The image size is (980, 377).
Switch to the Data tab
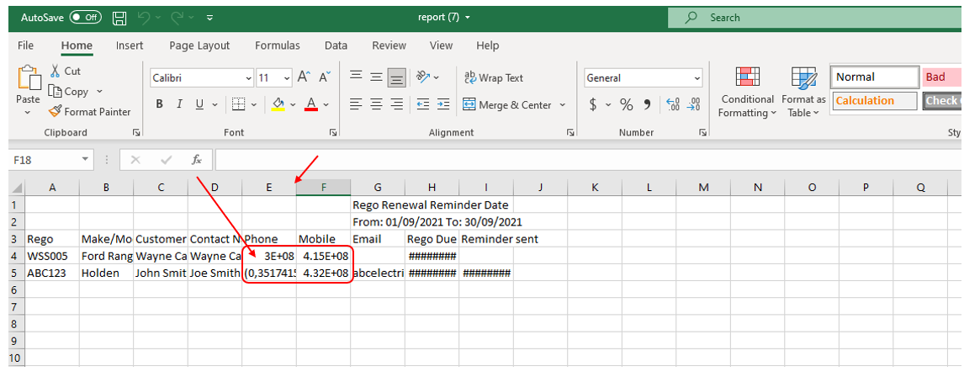[336, 45]
